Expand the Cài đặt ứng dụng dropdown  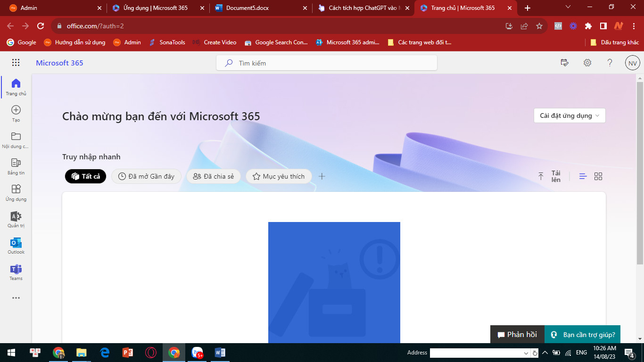click(x=570, y=115)
